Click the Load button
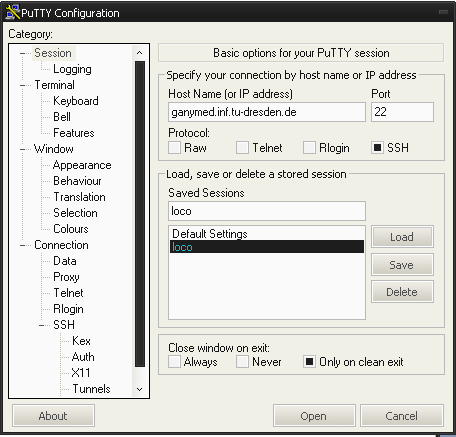Viewport: 456px width, 437px height. click(x=402, y=237)
